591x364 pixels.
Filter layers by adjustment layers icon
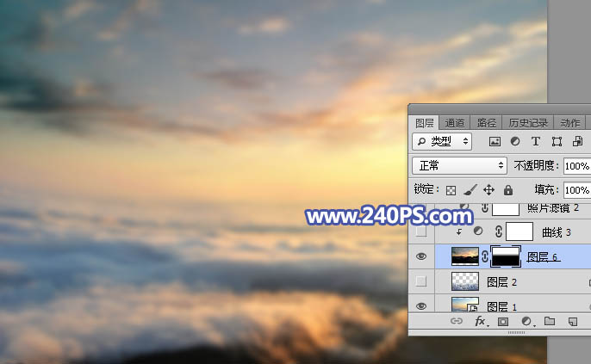[x=515, y=141]
